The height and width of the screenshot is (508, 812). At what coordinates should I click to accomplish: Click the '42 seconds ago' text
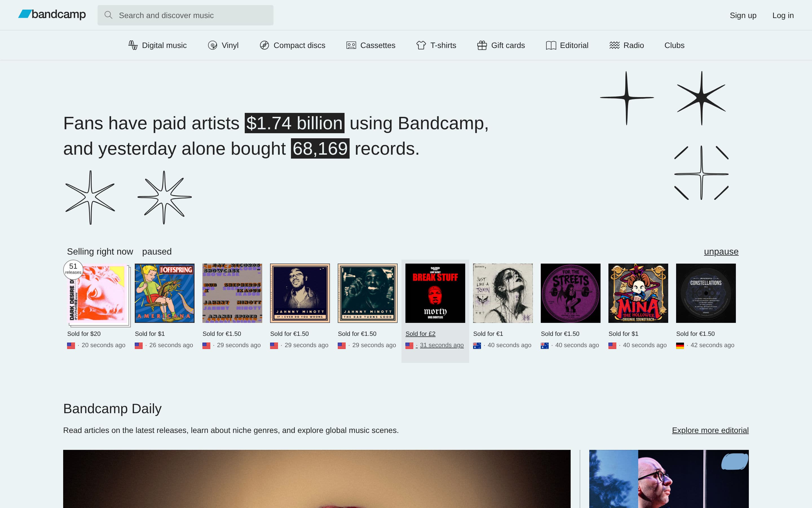tap(712, 345)
